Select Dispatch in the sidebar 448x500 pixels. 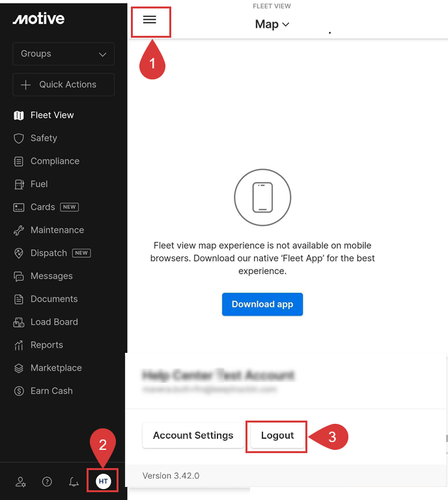[x=49, y=253]
